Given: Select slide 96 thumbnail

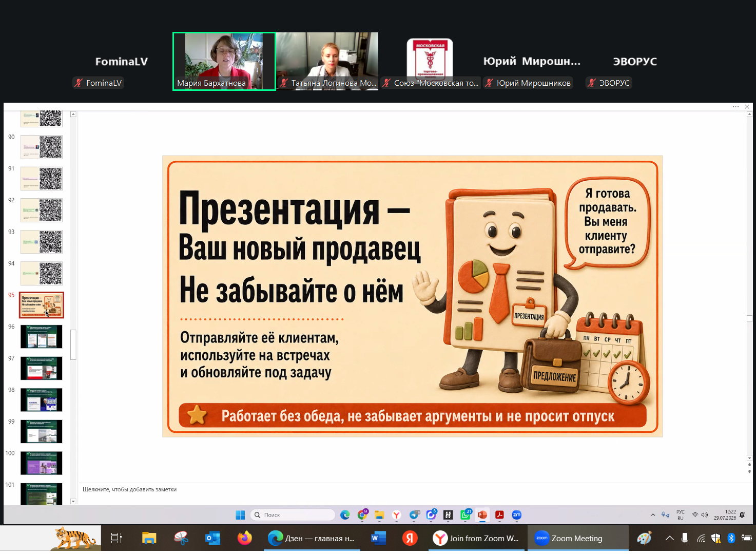Looking at the screenshot, I should 42,337.
